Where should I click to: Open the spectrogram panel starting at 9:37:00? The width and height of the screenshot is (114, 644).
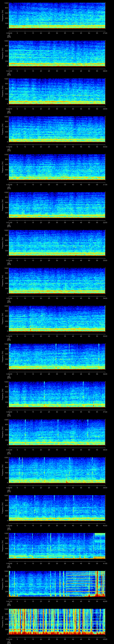(57, 432)
